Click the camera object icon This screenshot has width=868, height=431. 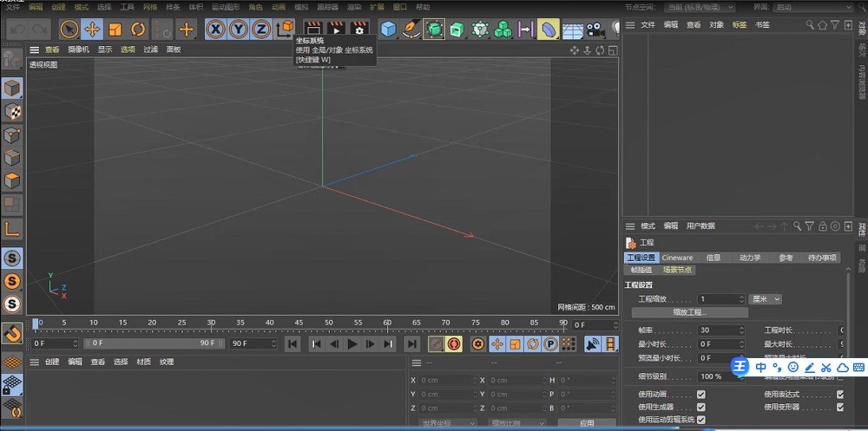[x=595, y=29]
